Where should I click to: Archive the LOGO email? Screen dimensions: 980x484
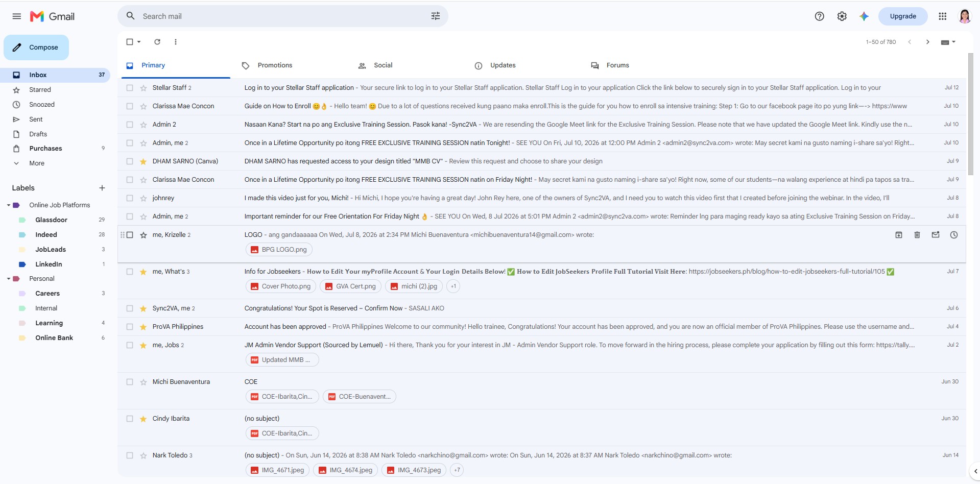(899, 235)
